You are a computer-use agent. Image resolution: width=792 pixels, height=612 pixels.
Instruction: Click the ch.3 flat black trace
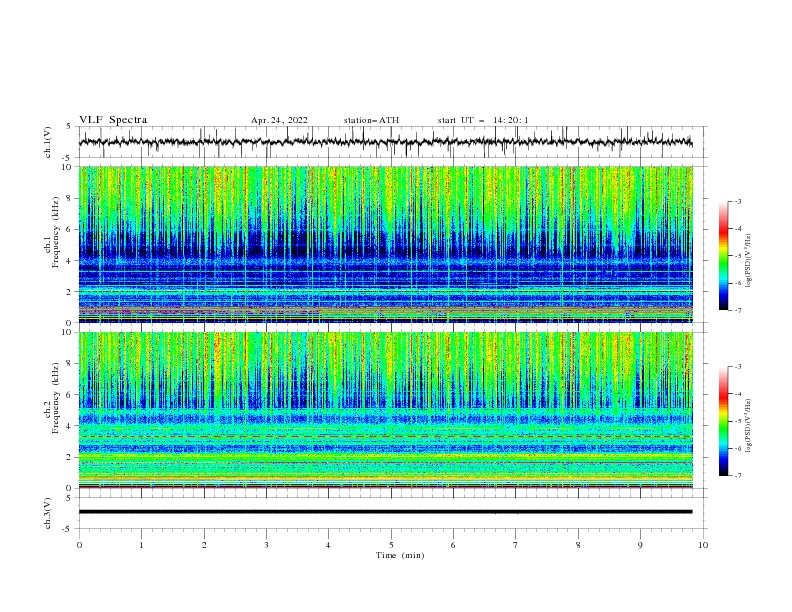[385, 512]
